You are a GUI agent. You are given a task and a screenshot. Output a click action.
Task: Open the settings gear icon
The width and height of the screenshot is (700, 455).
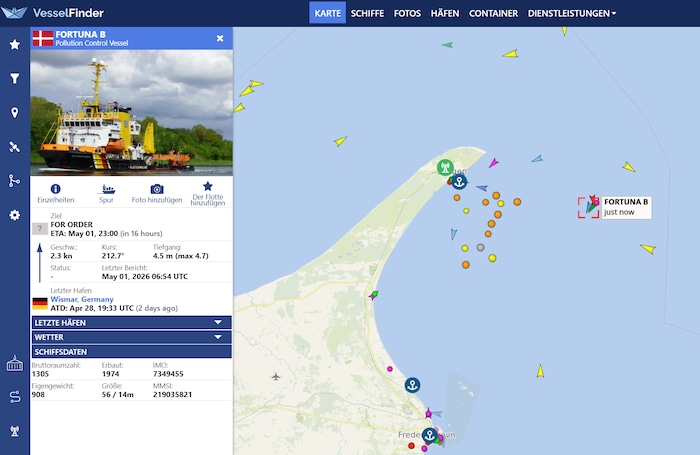[x=15, y=215]
